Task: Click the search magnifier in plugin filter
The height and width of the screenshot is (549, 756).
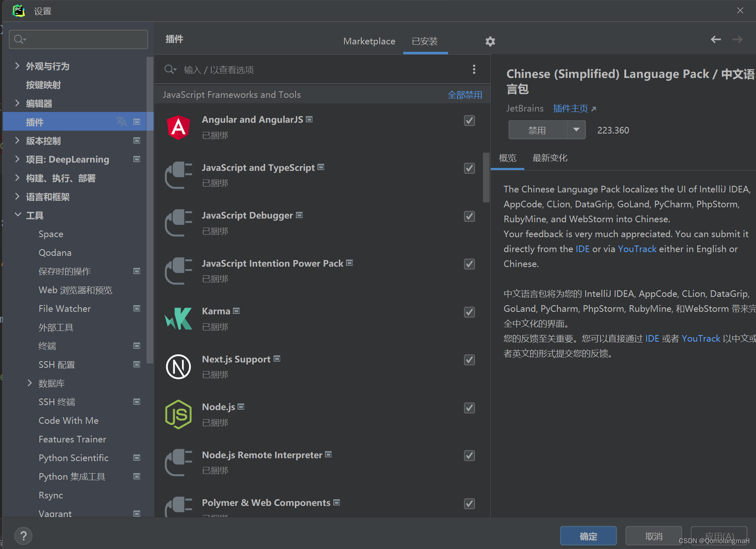Action: (170, 69)
